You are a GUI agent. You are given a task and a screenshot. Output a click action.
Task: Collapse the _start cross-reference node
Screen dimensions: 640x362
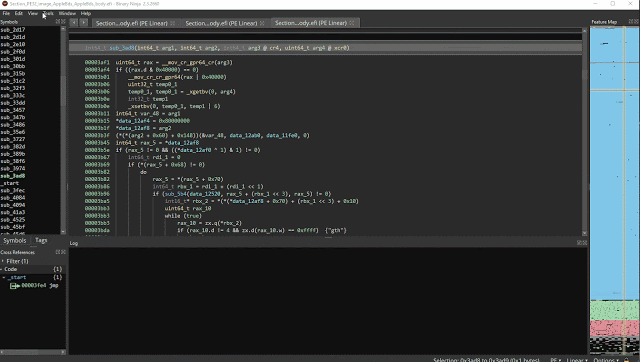(x=4, y=278)
